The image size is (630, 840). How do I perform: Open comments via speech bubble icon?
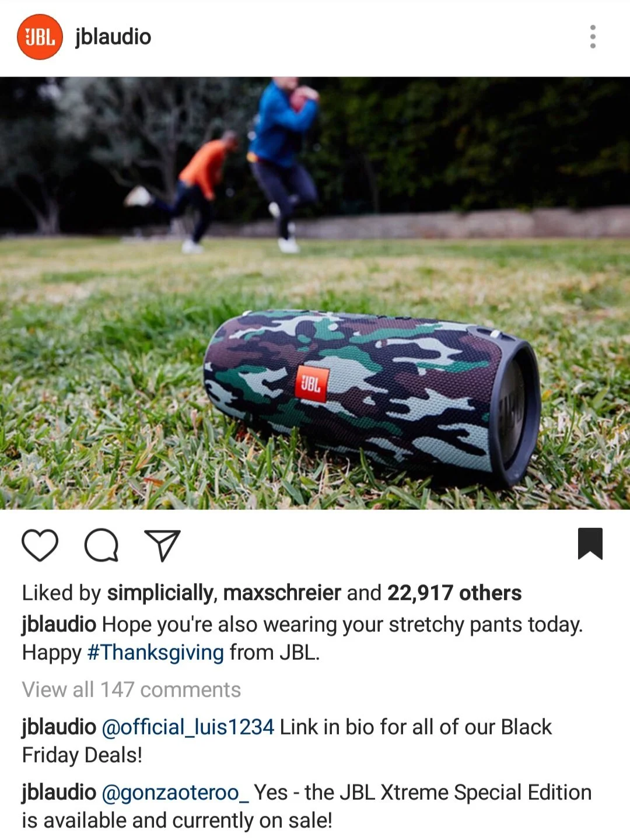pyautogui.click(x=101, y=545)
